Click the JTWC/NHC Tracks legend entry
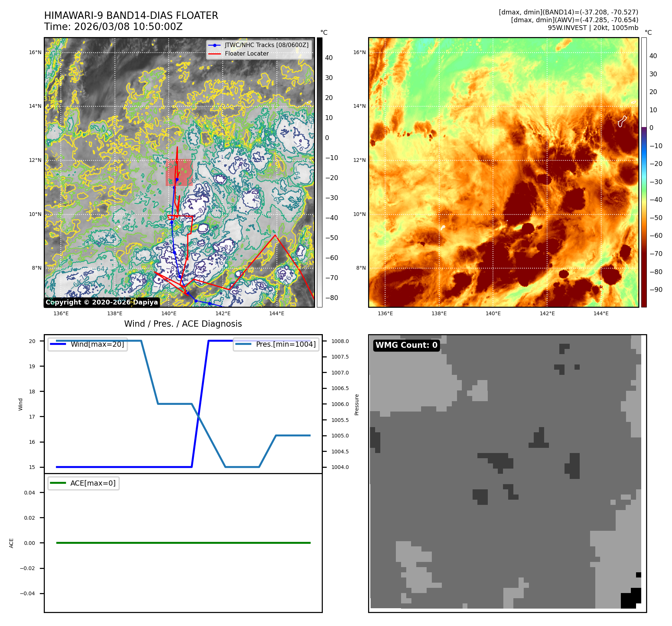 pyautogui.click(x=266, y=45)
